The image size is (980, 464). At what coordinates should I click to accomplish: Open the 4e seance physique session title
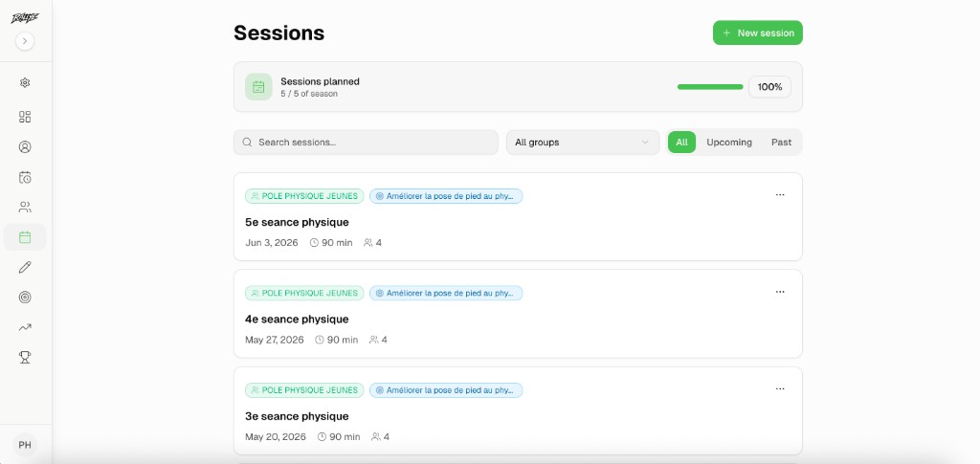297,320
